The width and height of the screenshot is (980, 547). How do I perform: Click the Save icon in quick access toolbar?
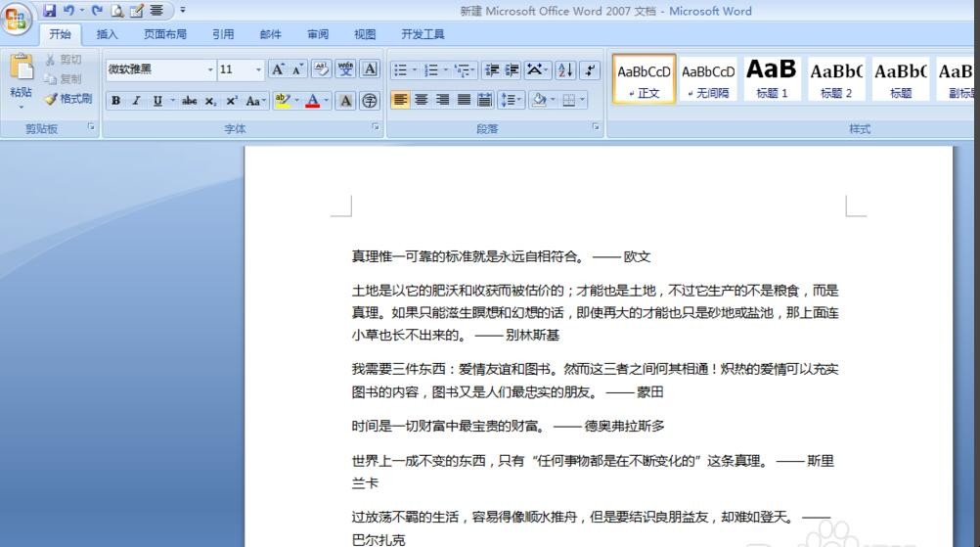pyautogui.click(x=50, y=11)
